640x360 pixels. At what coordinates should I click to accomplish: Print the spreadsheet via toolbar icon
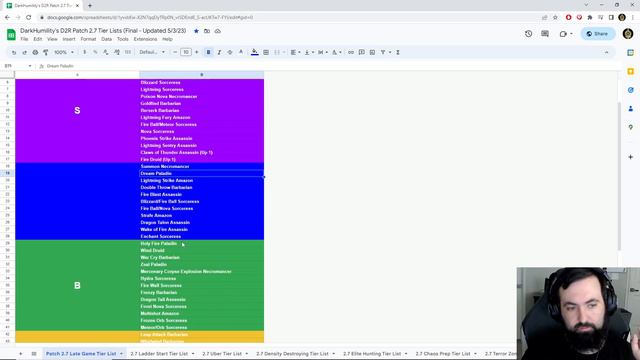point(35,52)
